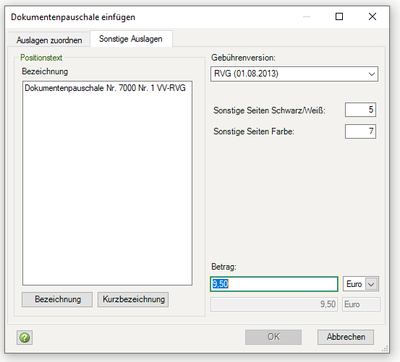Click the Positionstext group label

[x=41, y=58]
